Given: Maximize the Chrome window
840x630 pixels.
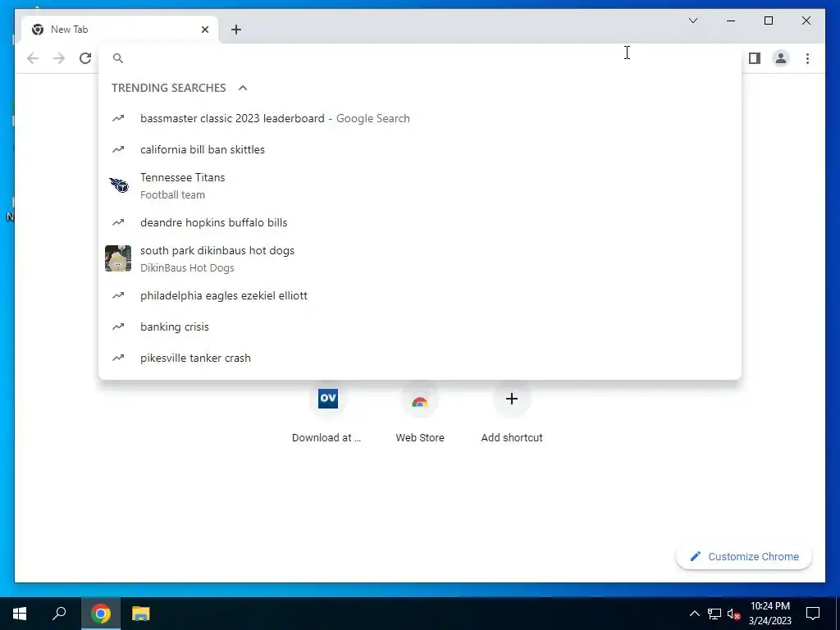Looking at the screenshot, I should click(x=768, y=21).
